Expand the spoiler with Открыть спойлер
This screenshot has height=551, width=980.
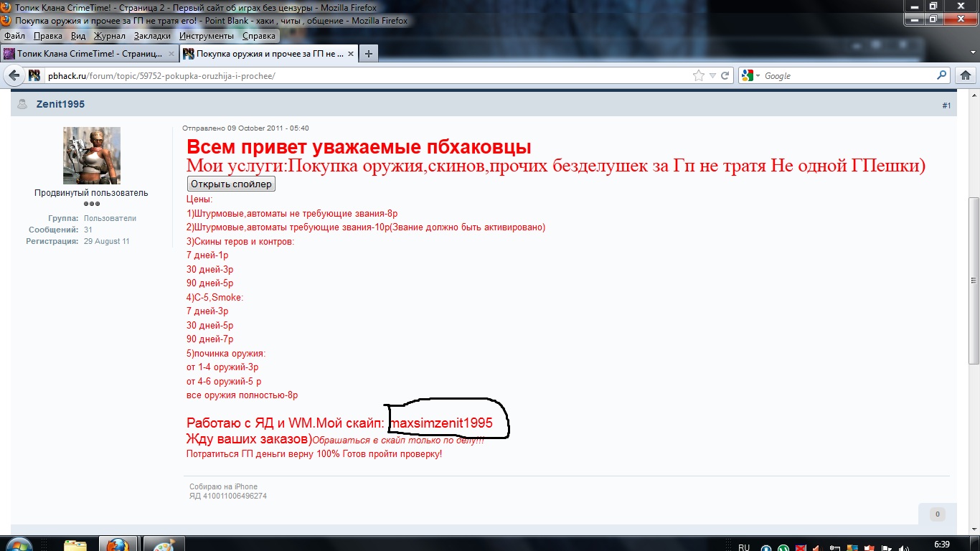[231, 184]
